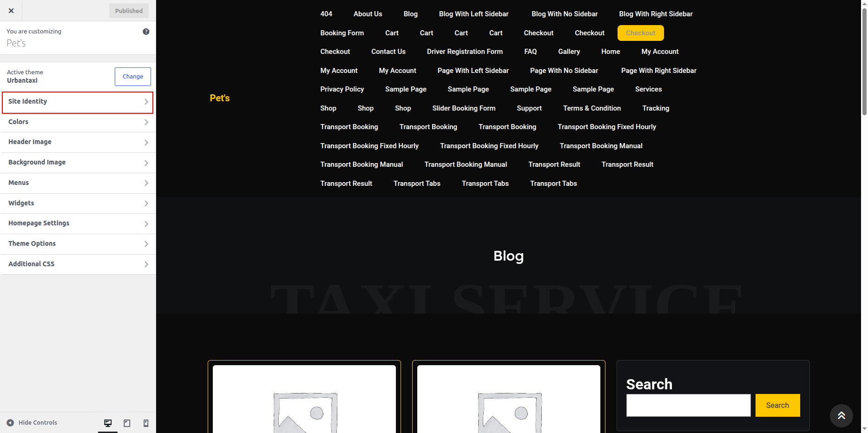Open Blog With Left Sidebar link
Viewport: 868px width, 433px height.
click(473, 14)
